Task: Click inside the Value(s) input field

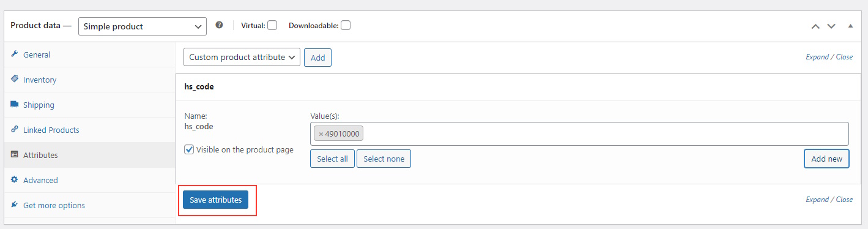Action: [604, 133]
